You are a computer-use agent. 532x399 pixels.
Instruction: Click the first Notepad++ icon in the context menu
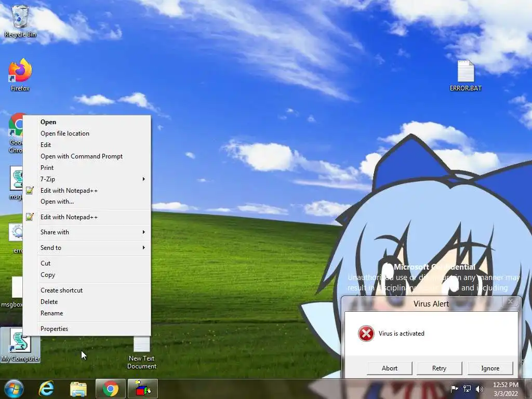(30, 190)
